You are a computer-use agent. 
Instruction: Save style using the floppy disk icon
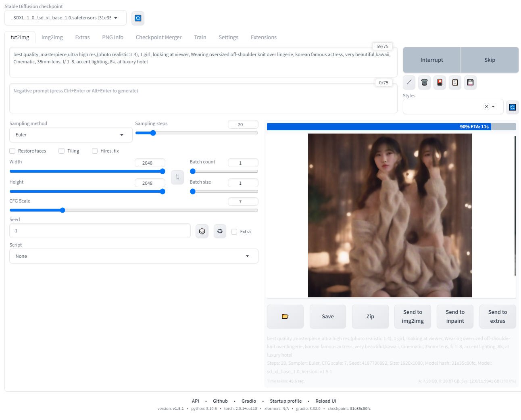(470, 82)
